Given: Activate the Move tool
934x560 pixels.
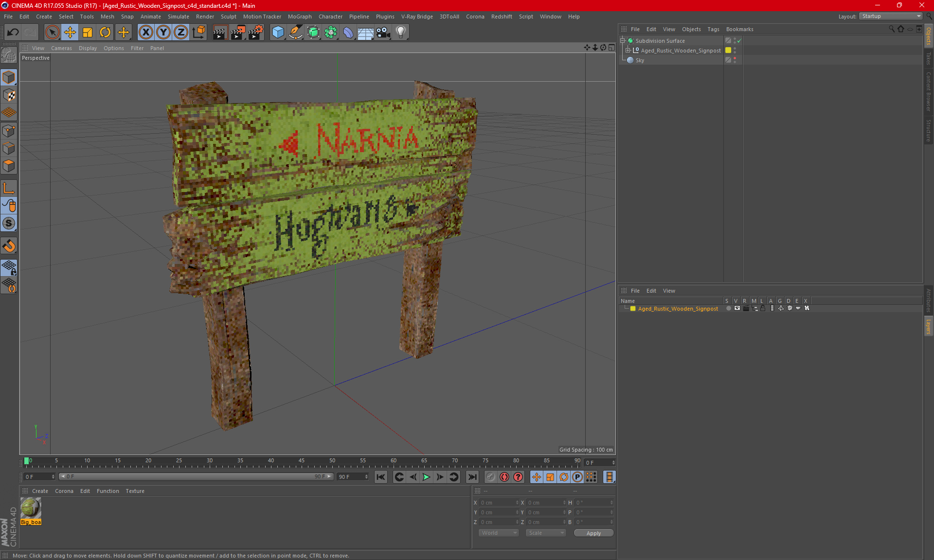Looking at the screenshot, I should [x=70, y=32].
